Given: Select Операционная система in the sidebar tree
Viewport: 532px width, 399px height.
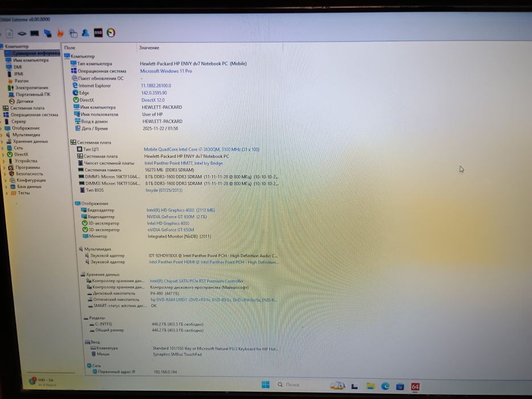Looking at the screenshot, I should (31, 115).
